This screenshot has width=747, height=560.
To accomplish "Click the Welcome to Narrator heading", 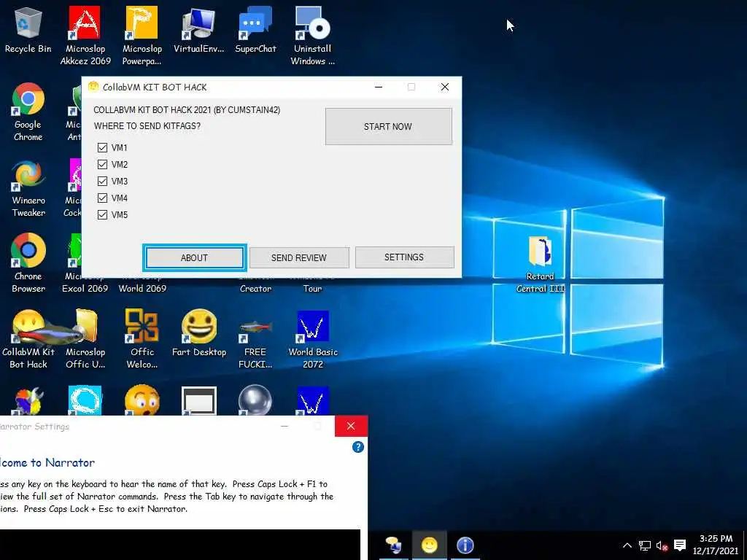I will 47,462.
